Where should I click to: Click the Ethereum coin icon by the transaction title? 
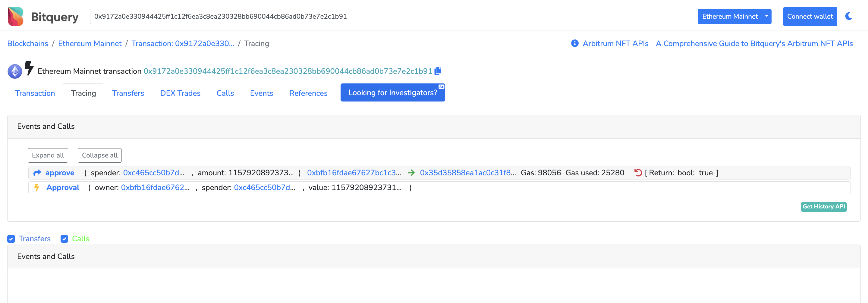point(15,71)
